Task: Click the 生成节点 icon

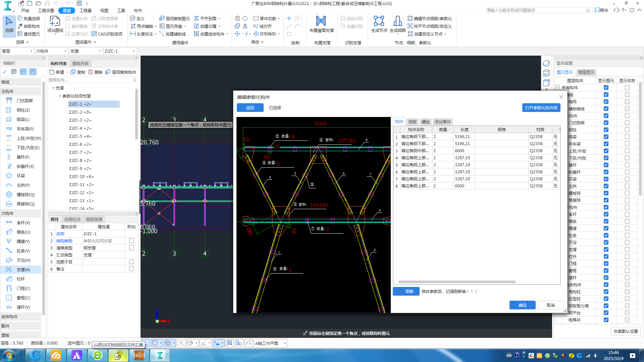Action: (x=379, y=21)
